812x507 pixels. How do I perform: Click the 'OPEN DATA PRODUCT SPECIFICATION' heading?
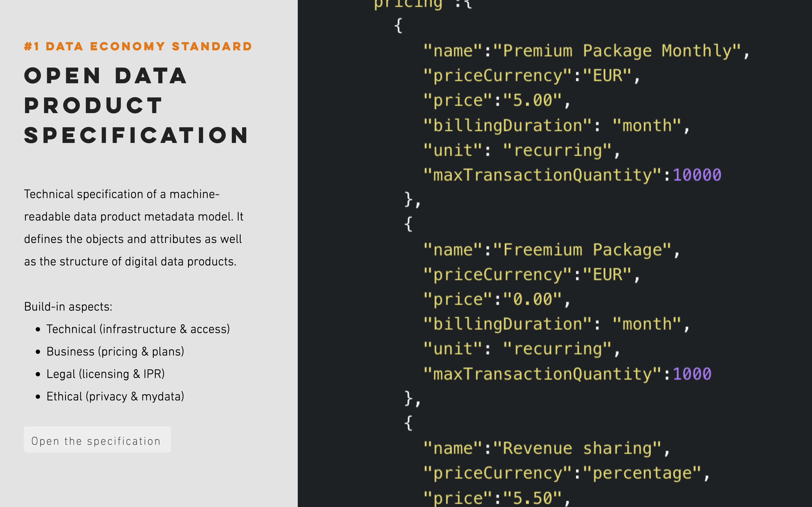tap(136, 105)
